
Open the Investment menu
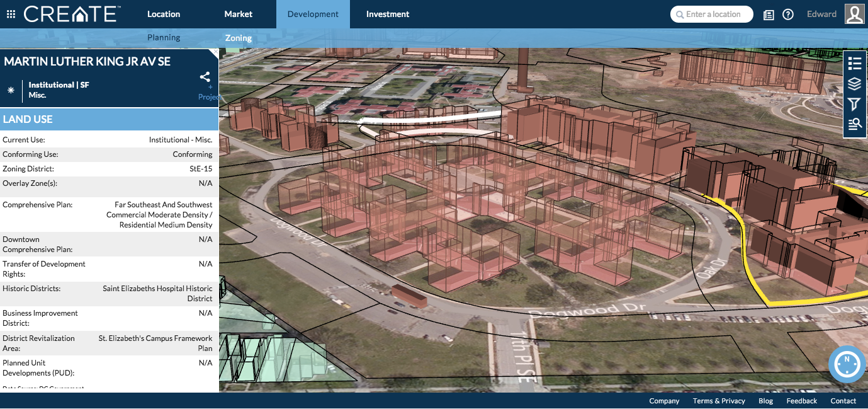click(x=388, y=14)
